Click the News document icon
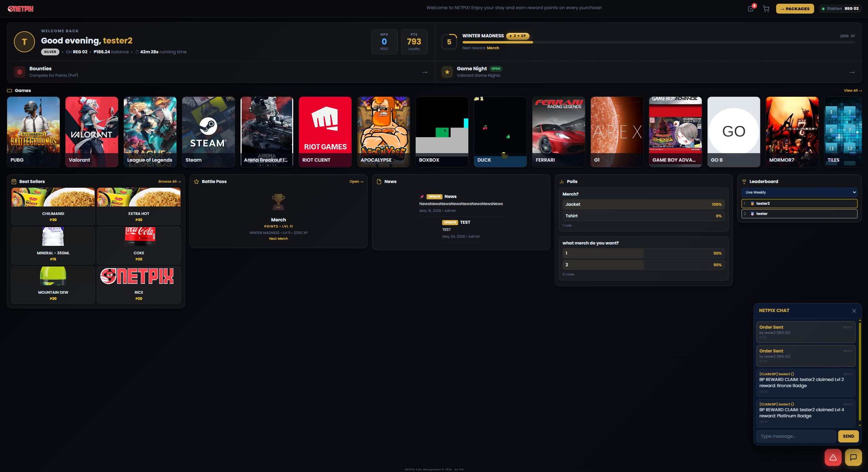Screen dimensions: 868x472 379,182
